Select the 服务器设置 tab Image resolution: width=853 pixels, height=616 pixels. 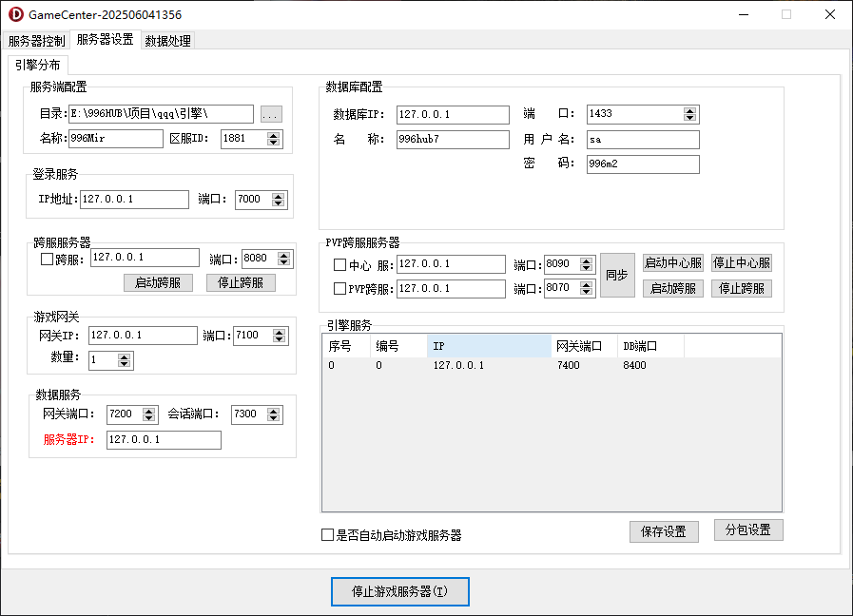click(x=105, y=40)
